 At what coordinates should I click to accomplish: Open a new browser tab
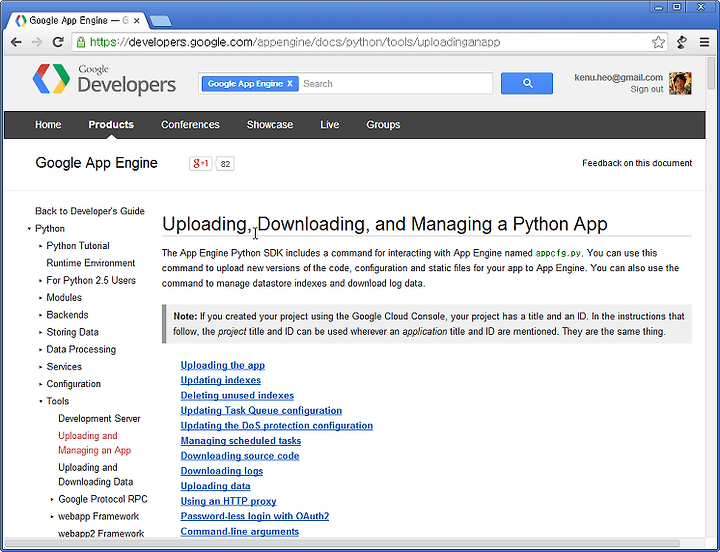pyautogui.click(x=161, y=21)
